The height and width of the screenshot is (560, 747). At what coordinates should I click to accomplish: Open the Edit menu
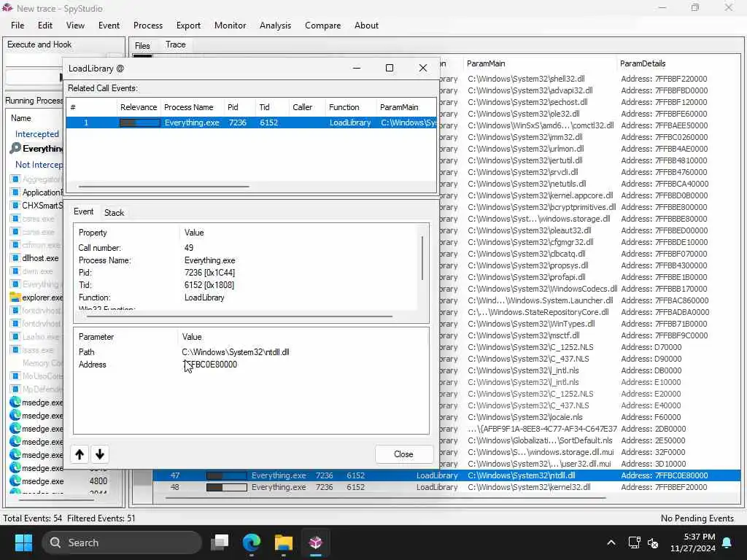coord(45,26)
